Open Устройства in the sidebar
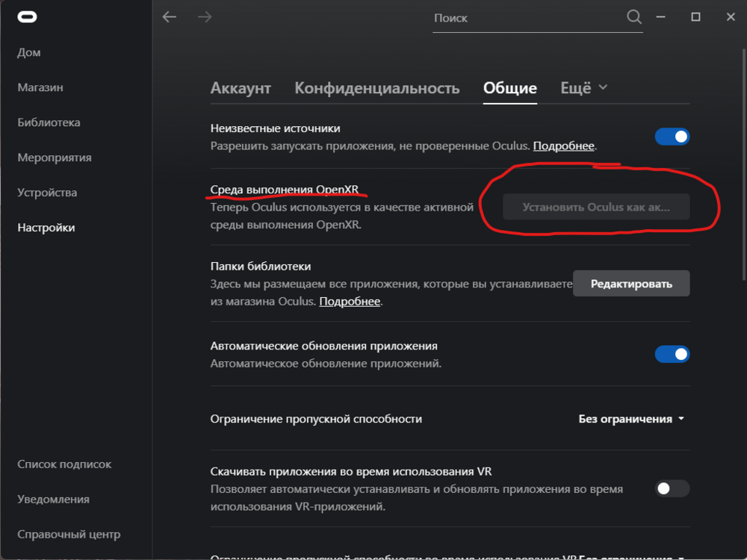 click(x=47, y=193)
